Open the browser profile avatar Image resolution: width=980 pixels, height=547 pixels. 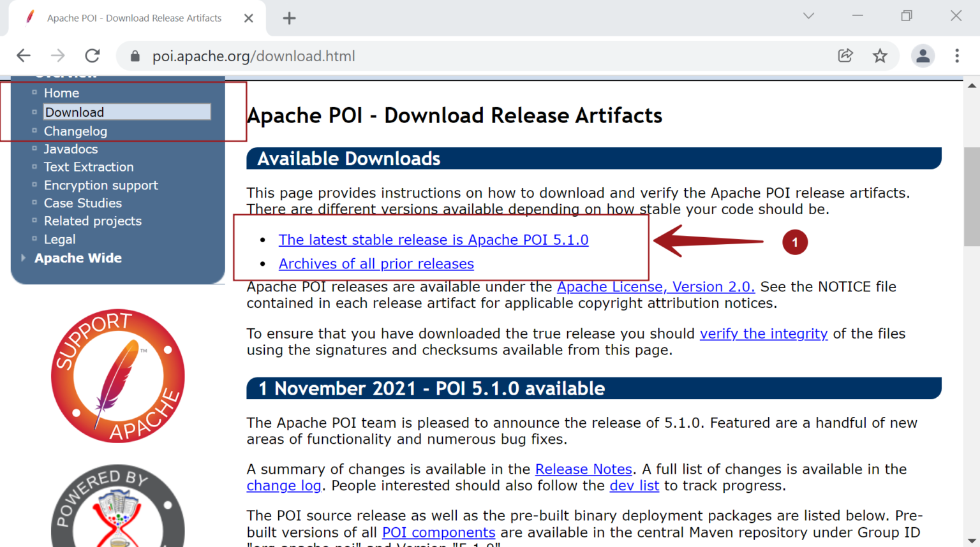tap(923, 56)
